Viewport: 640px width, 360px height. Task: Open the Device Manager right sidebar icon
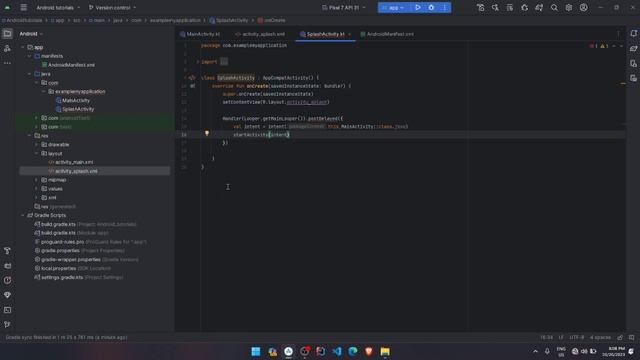[633, 63]
